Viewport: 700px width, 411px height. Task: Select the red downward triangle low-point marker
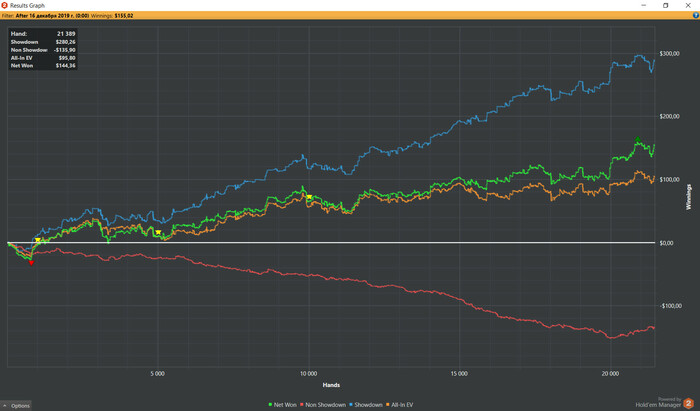(x=31, y=263)
